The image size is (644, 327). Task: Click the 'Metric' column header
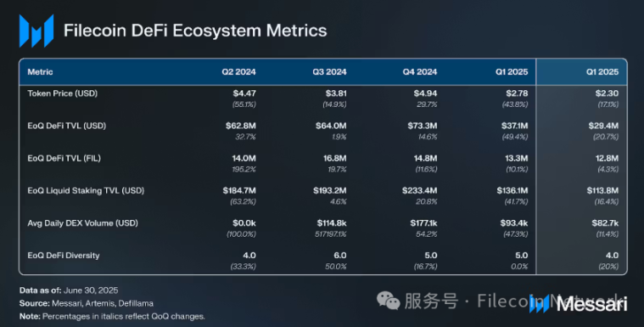click(40, 72)
